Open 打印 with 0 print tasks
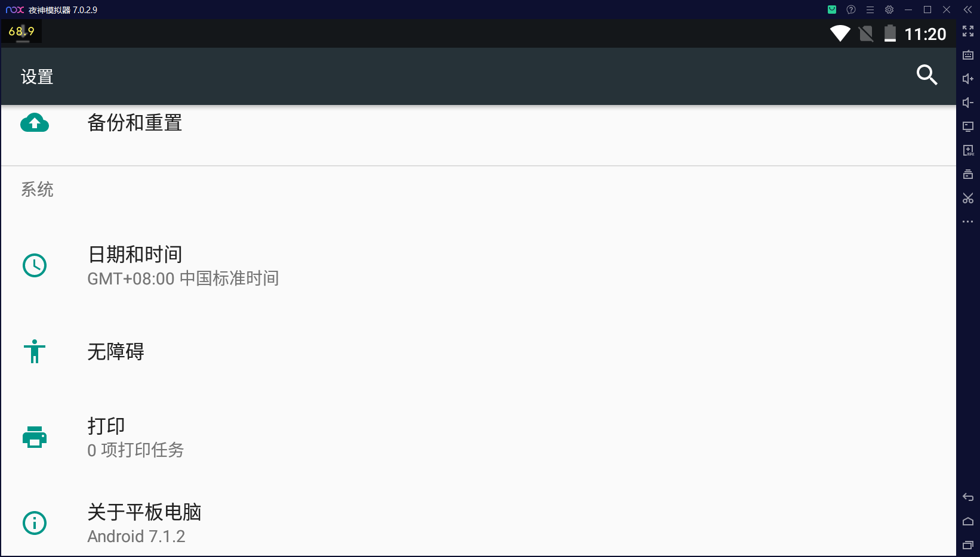This screenshot has width=980, height=557. pos(479,437)
